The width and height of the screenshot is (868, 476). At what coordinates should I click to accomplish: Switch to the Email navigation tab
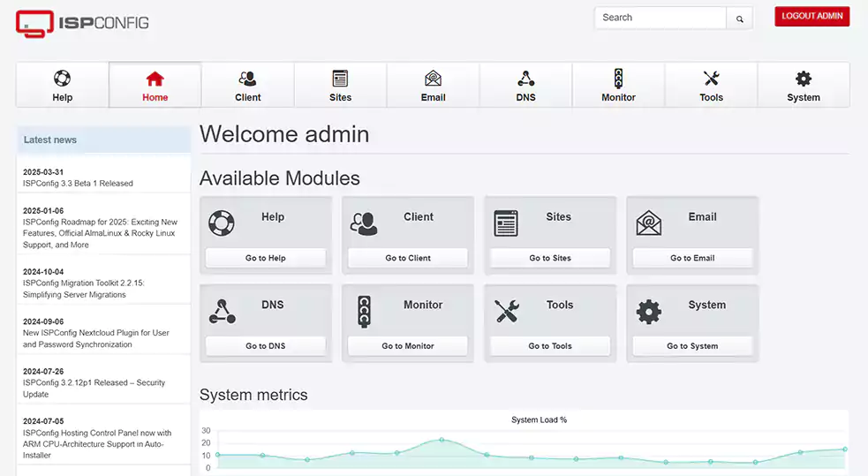tap(433, 86)
